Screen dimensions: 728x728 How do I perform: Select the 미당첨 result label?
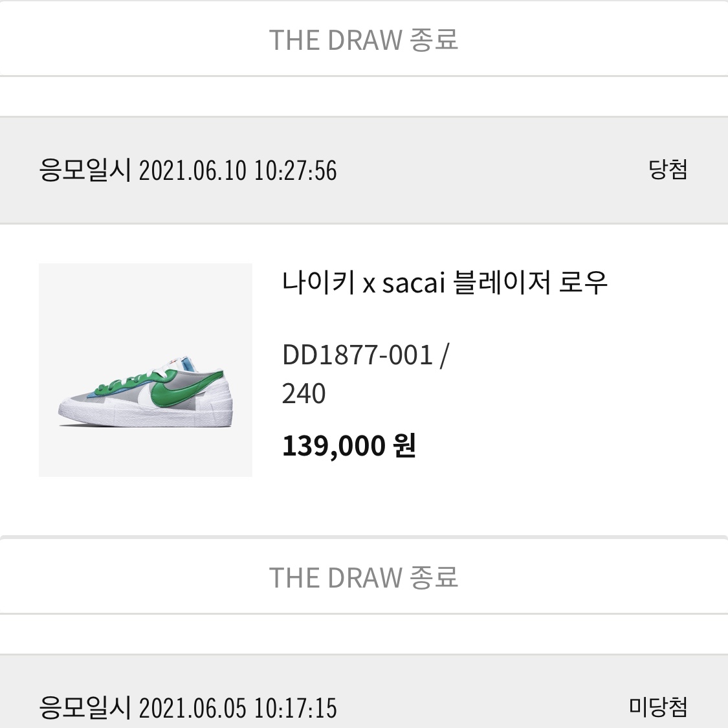(658, 707)
